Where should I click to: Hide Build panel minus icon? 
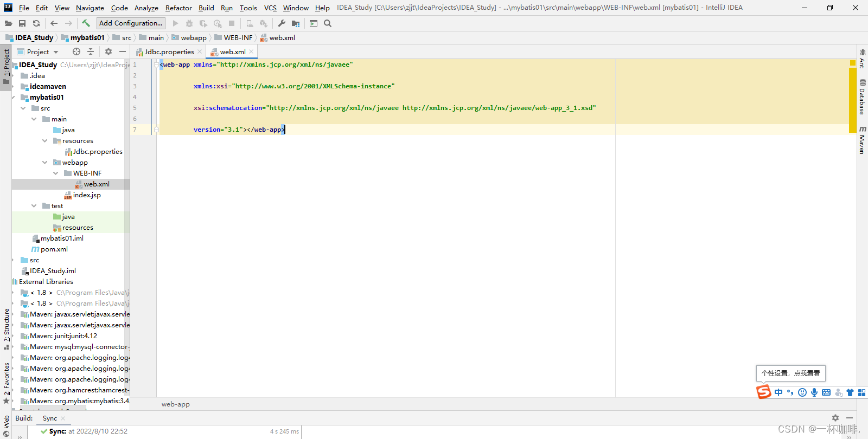tap(850, 418)
